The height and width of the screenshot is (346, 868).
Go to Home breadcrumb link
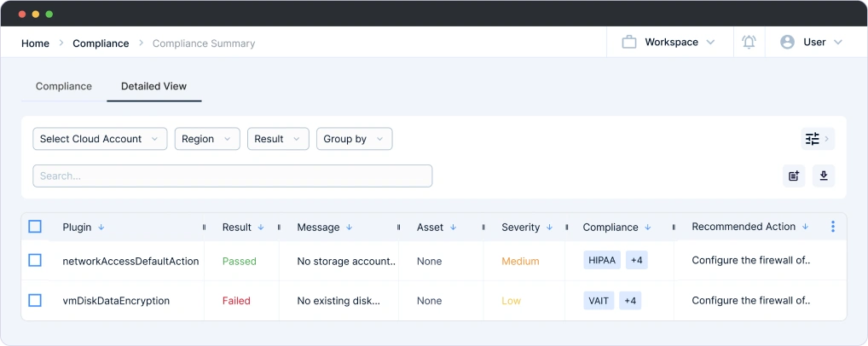(35, 43)
